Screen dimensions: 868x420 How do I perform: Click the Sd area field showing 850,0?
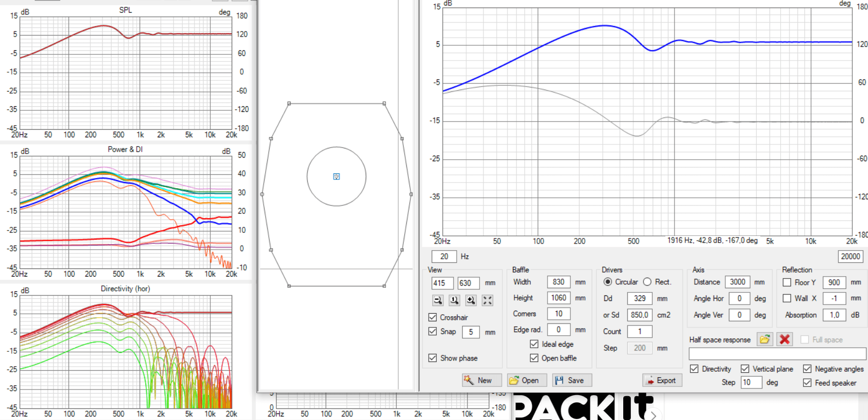(x=640, y=315)
